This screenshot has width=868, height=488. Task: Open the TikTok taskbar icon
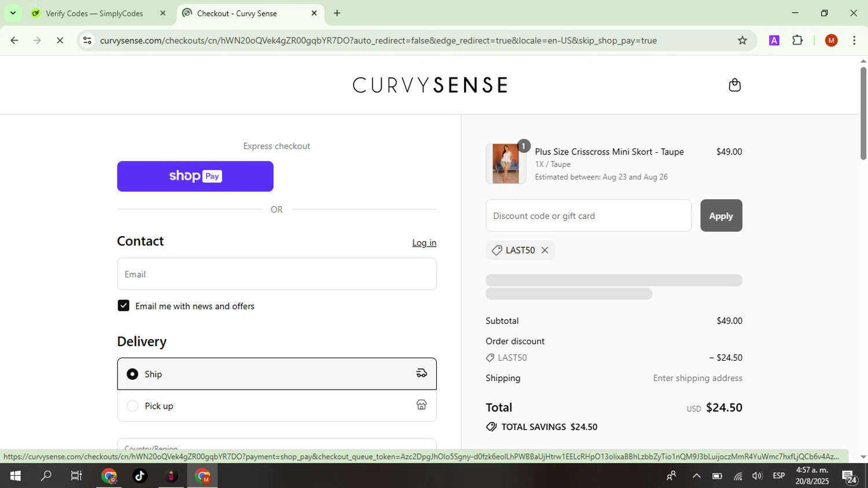[140, 476]
